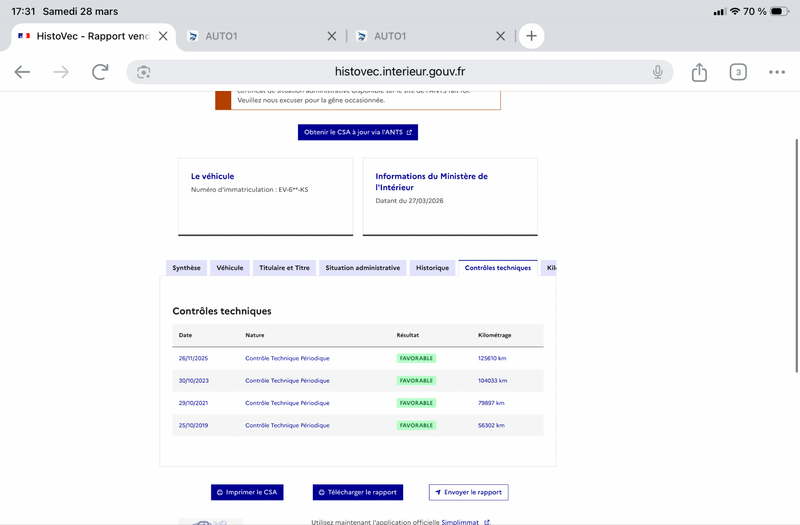
Task: Open a new tab with plus button
Action: (x=531, y=36)
